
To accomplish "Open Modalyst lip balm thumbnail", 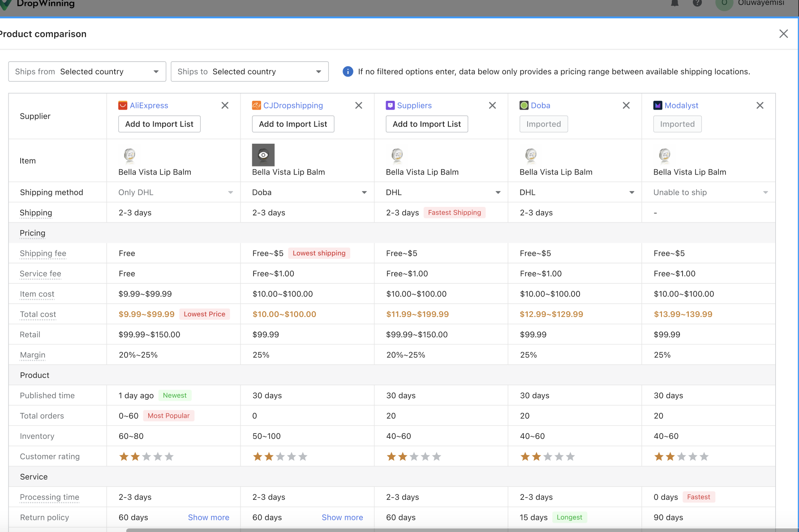I will click(x=665, y=155).
